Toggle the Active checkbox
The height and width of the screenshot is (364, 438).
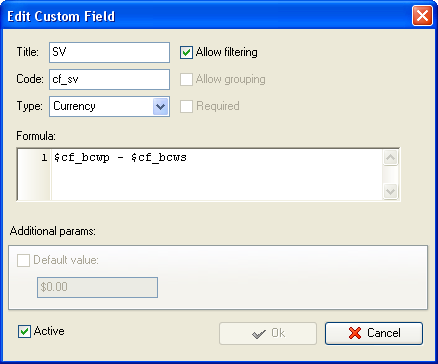click(x=24, y=332)
